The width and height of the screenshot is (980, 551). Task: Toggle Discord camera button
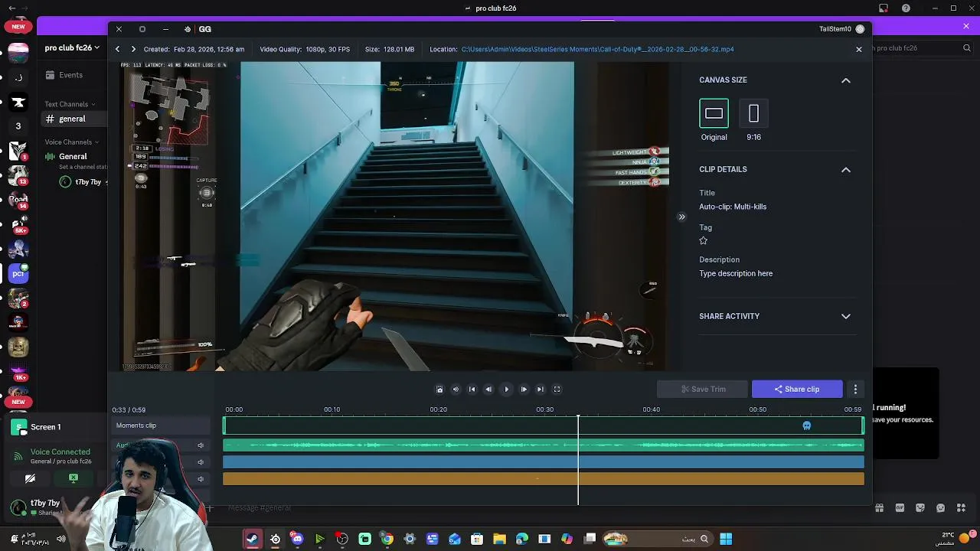30,478
